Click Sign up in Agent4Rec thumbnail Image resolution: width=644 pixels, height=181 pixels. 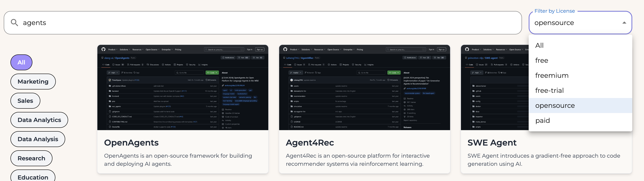442,49
